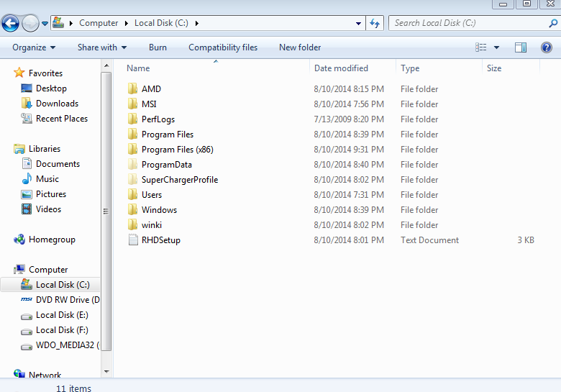Sort by the Size column header
561x392 pixels.
pos(494,68)
